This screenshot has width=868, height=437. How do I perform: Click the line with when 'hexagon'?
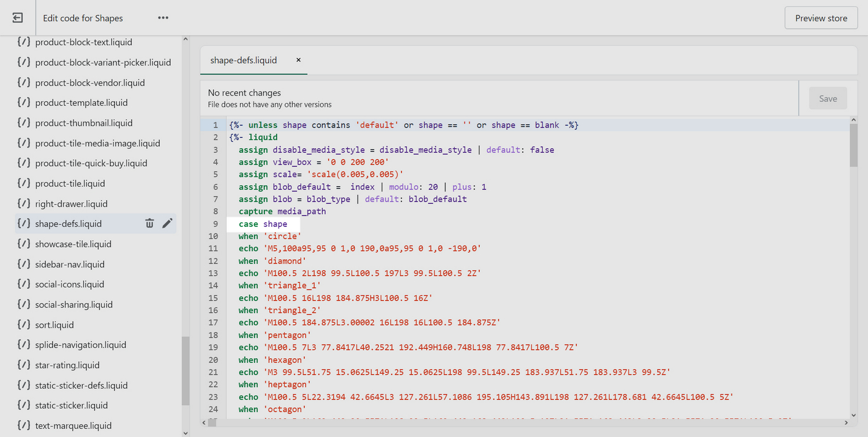coord(272,360)
